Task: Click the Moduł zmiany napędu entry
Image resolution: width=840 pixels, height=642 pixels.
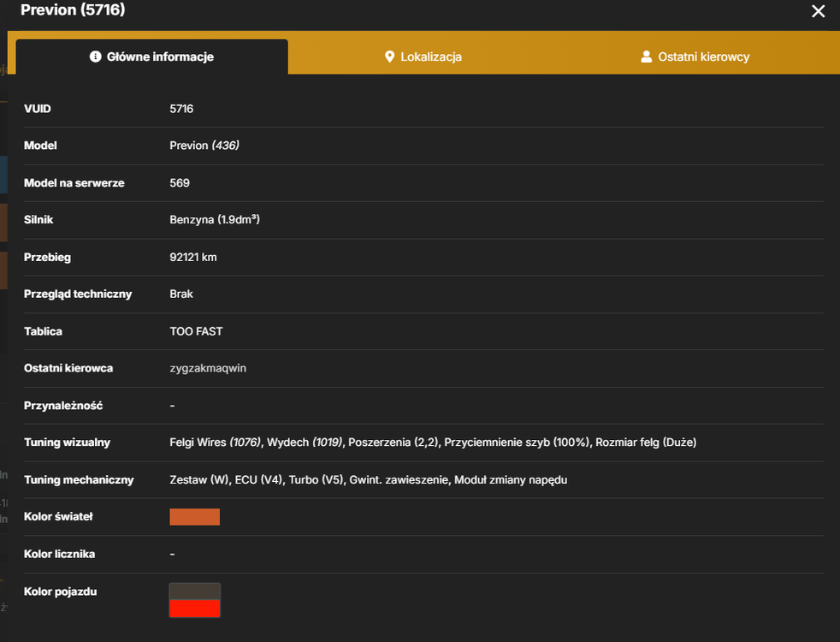Action: click(511, 479)
